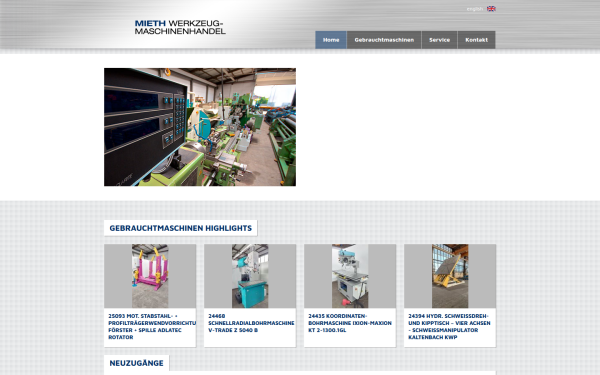This screenshot has height=375, width=600.
Task: Open the teal radial drilling machine thumbnail
Action: pyautogui.click(x=250, y=276)
